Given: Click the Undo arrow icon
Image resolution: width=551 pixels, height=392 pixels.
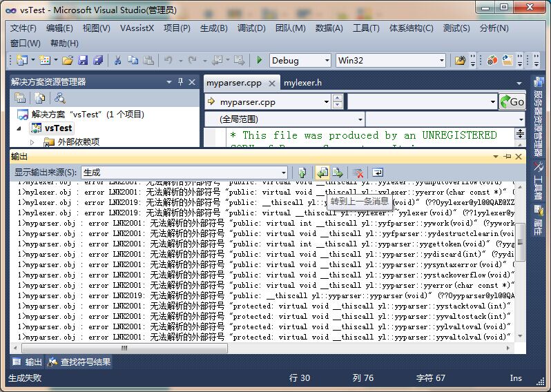Looking at the screenshot, I should pos(168,61).
